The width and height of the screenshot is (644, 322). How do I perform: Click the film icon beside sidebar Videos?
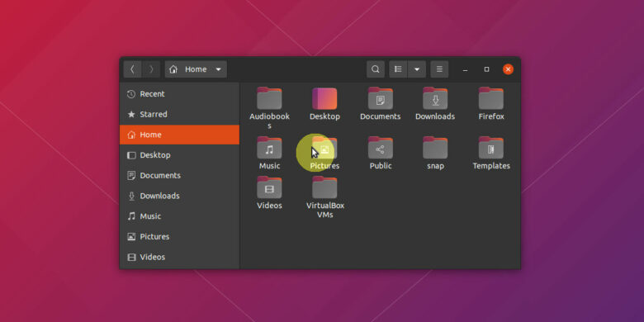pos(131,257)
